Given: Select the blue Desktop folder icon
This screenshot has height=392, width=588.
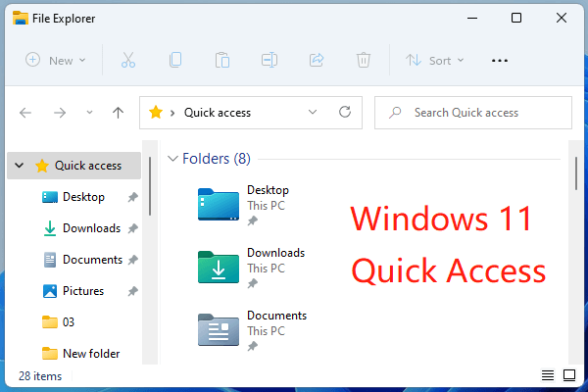Looking at the screenshot, I should tap(219, 204).
